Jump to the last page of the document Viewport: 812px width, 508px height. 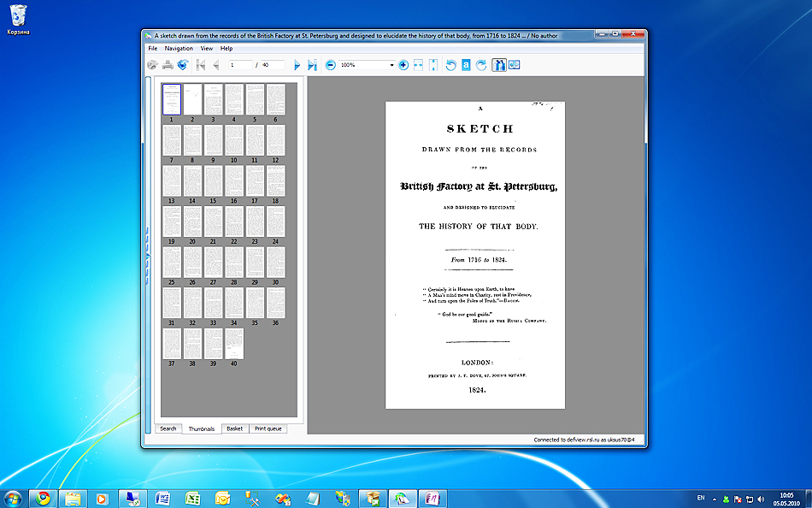pyautogui.click(x=312, y=65)
